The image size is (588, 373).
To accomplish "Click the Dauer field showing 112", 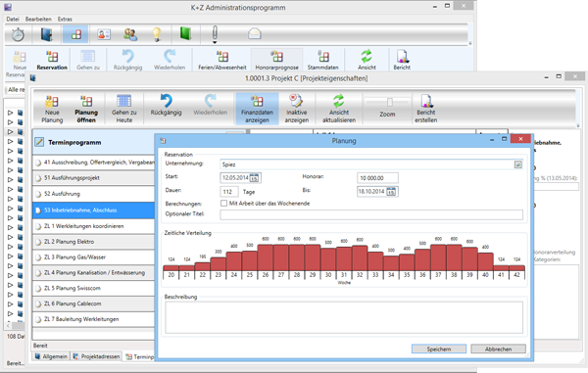I will point(228,192).
